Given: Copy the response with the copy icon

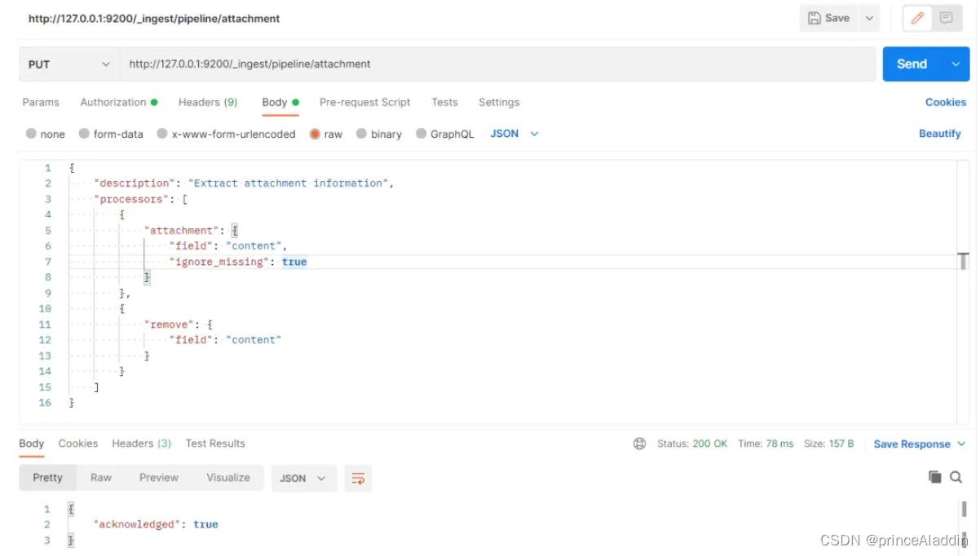Looking at the screenshot, I should click(935, 477).
